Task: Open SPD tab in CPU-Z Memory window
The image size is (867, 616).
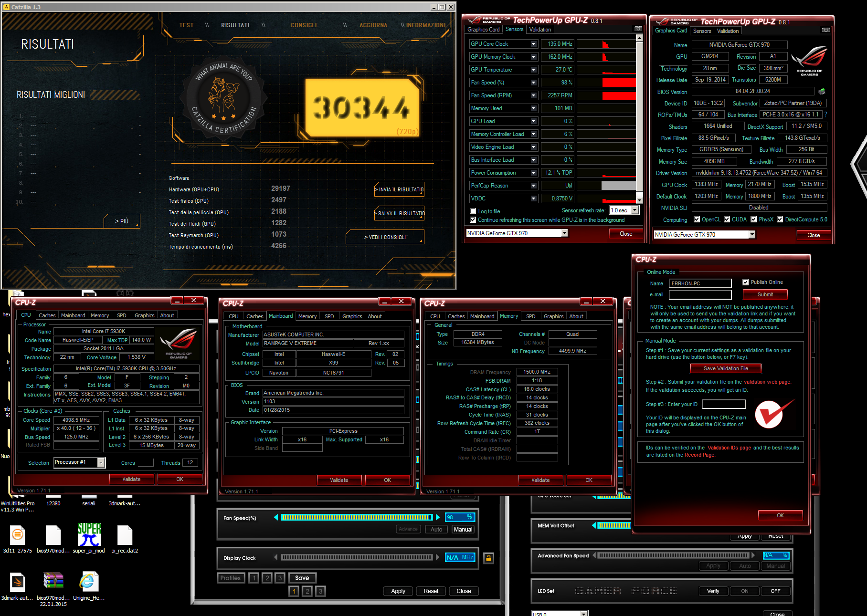Action: (x=530, y=316)
